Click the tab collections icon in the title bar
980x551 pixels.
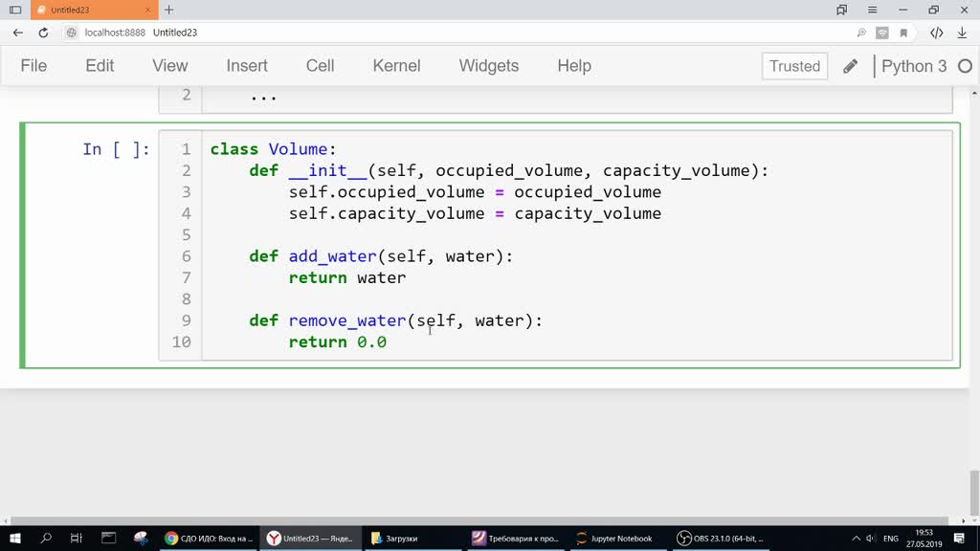[x=842, y=10]
